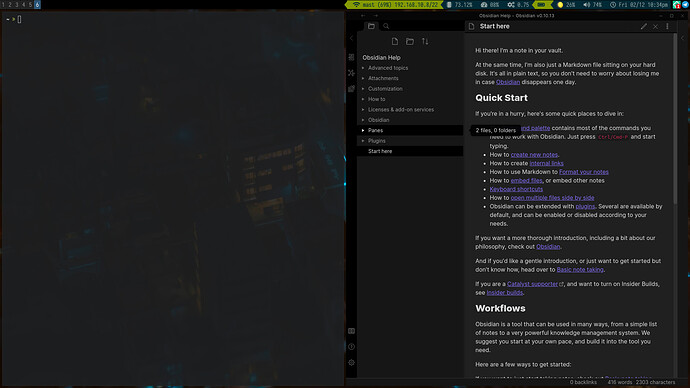The width and height of the screenshot is (690, 388).
Task: Open the Search tab in sidebar
Action: 386,26
